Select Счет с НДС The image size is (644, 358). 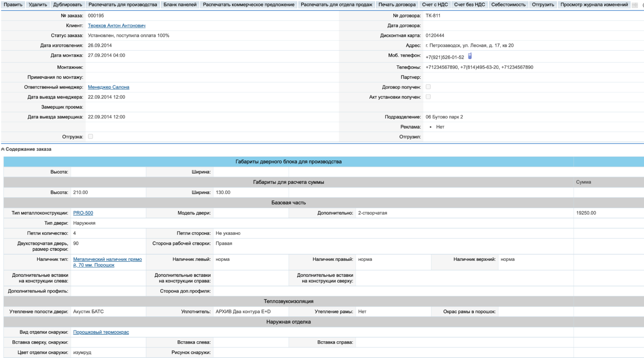coord(435,5)
